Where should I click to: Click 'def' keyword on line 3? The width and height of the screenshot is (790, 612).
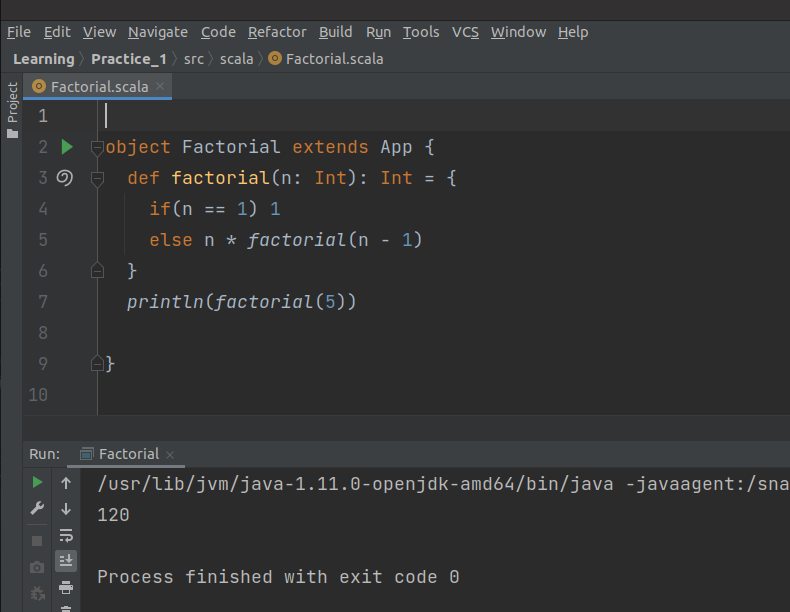pyautogui.click(x=144, y=178)
